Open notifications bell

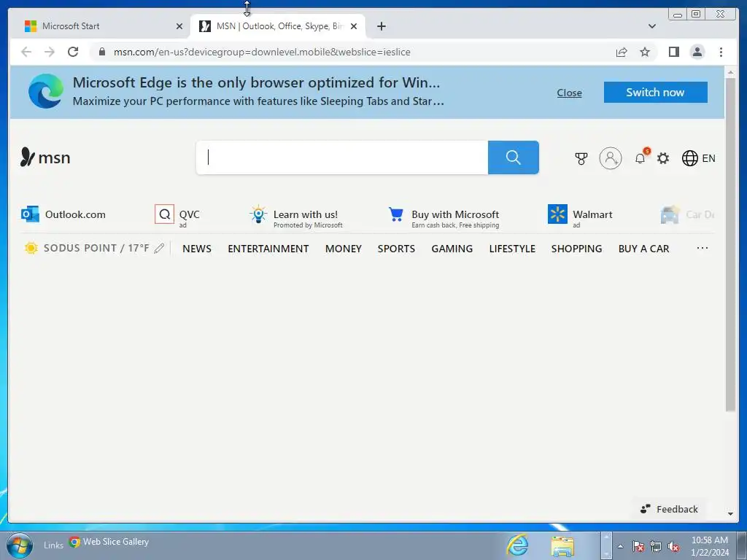(640, 157)
